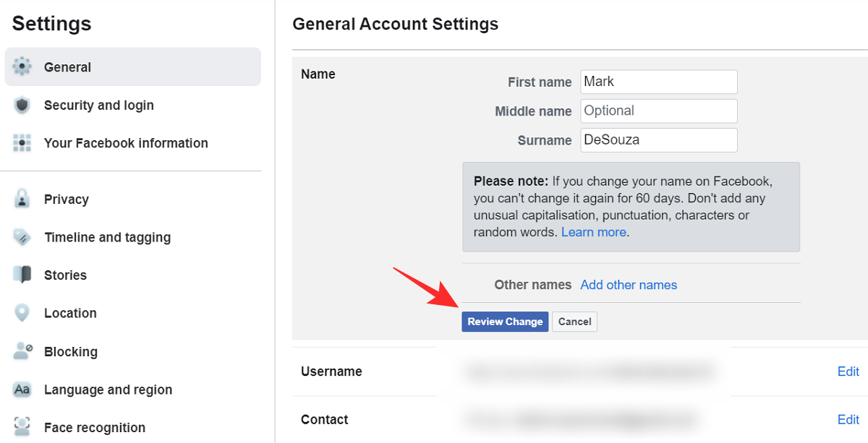Focus the First name text field
The width and height of the screenshot is (868, 443).
pyautogui.click(x=658, y=82)
